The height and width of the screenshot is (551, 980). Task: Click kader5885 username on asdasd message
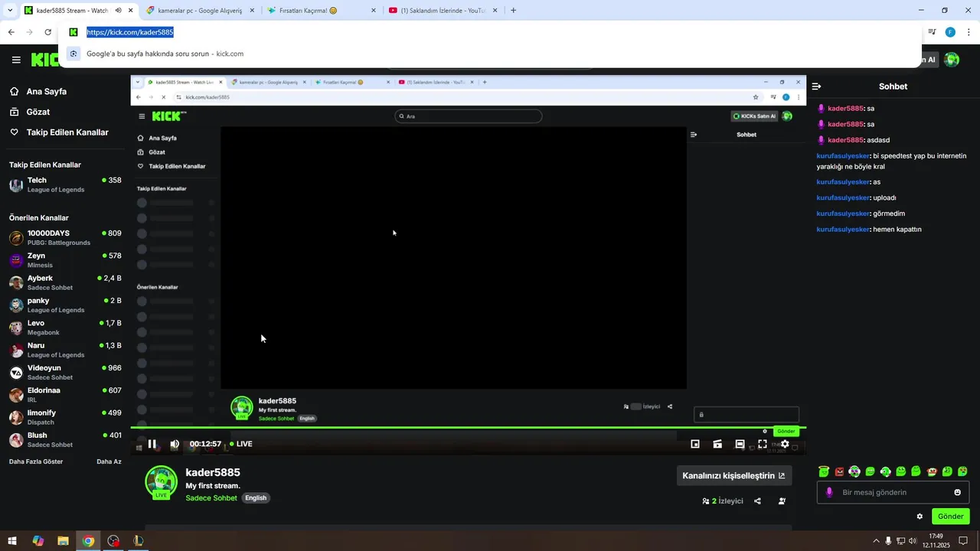click(845, 140)
